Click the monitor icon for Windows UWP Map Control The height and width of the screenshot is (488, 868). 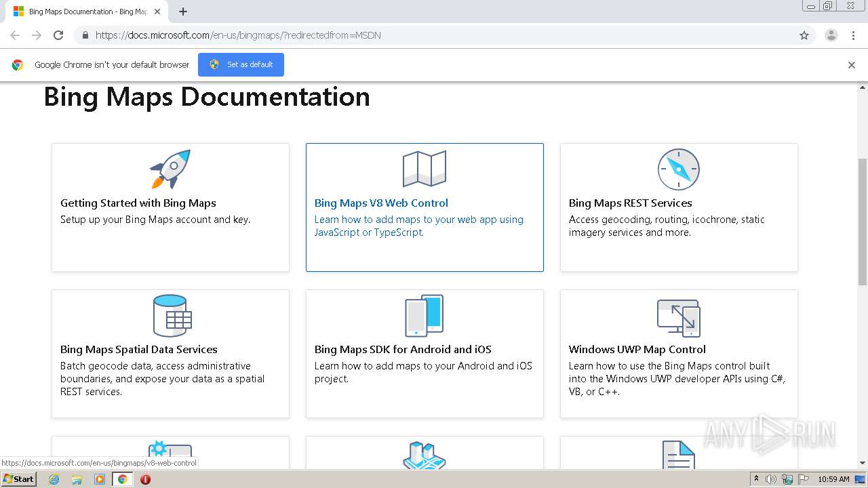coord(679,318)
